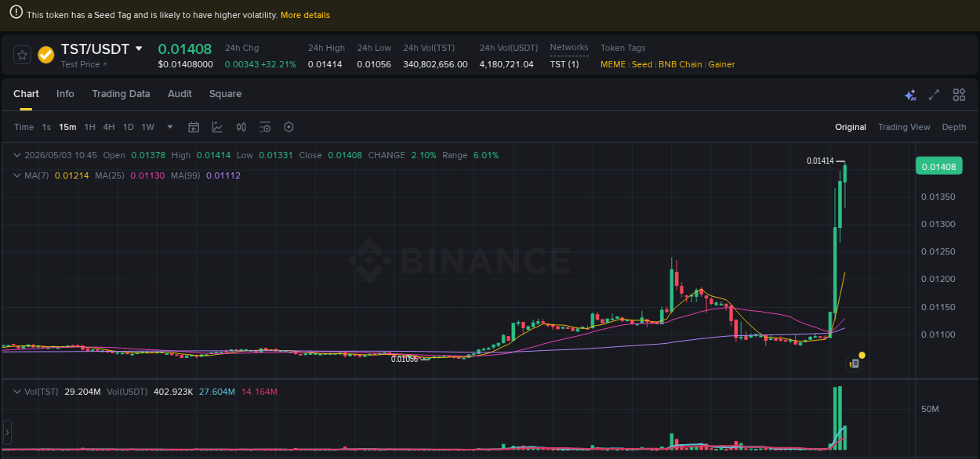Add TST/USDT to favorites with star icon
This screenshot has width=980, height=459.
23,55
